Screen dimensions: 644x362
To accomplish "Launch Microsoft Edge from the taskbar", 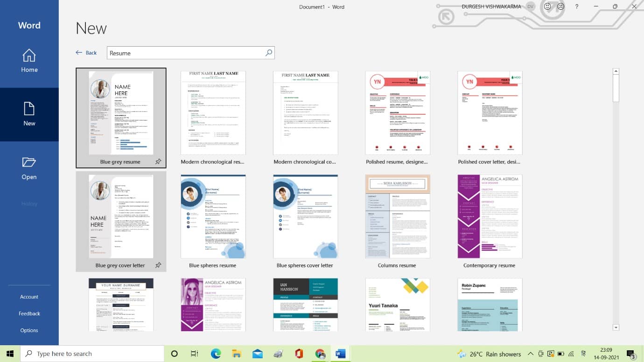I will (216, 354).
